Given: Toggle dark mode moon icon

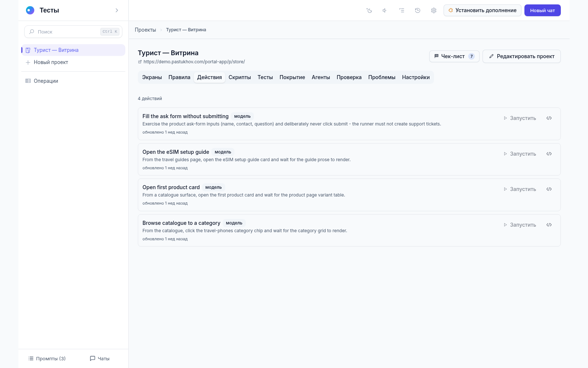Looking at the screenshot, I should click(x=369, y=10).
